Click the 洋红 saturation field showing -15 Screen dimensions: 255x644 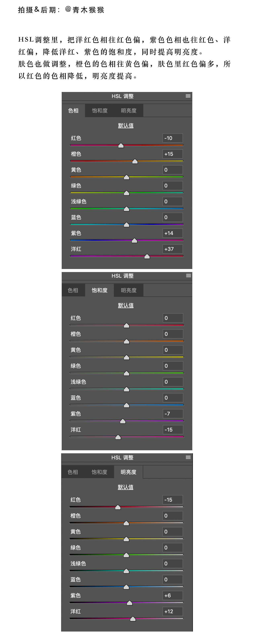click(173, 430)
